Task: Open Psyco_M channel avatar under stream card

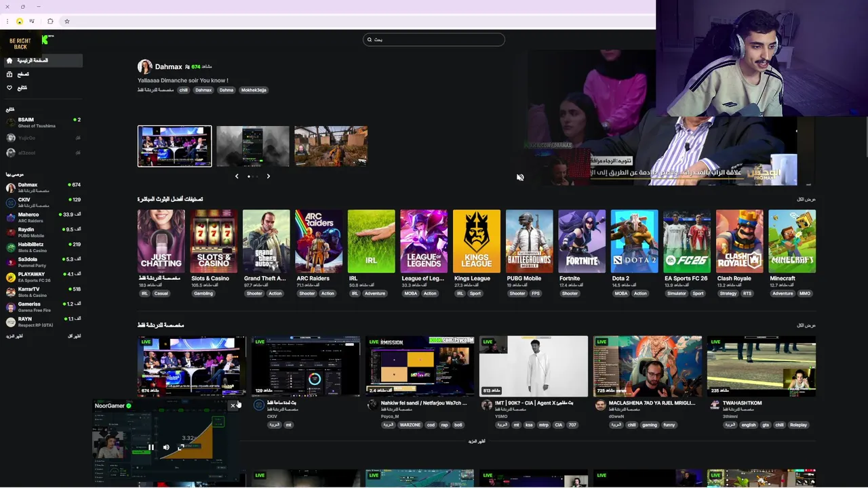Action: pyautogui.click(x=372, y=405)
